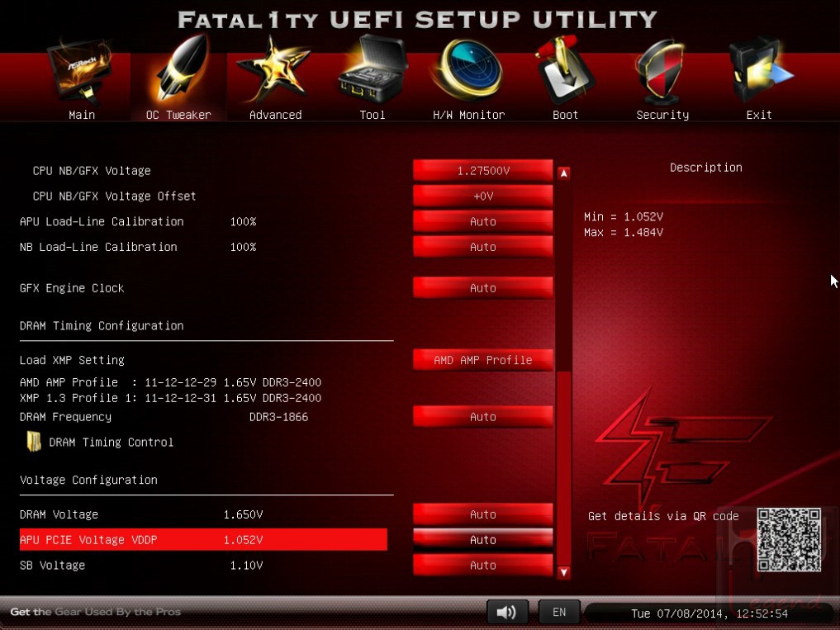Switch to the Advanced tab label
840x630 pixels.
pyautogui.click(x=275, y=115)
